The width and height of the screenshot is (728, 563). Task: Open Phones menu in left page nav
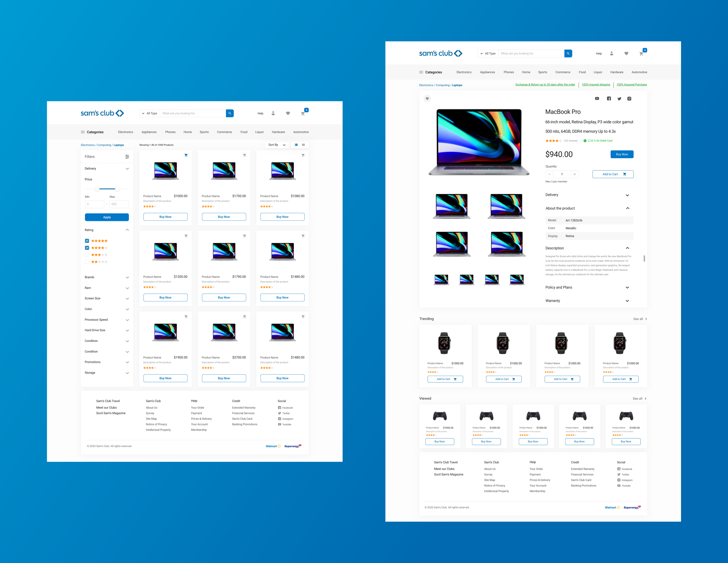coord(170,132)
